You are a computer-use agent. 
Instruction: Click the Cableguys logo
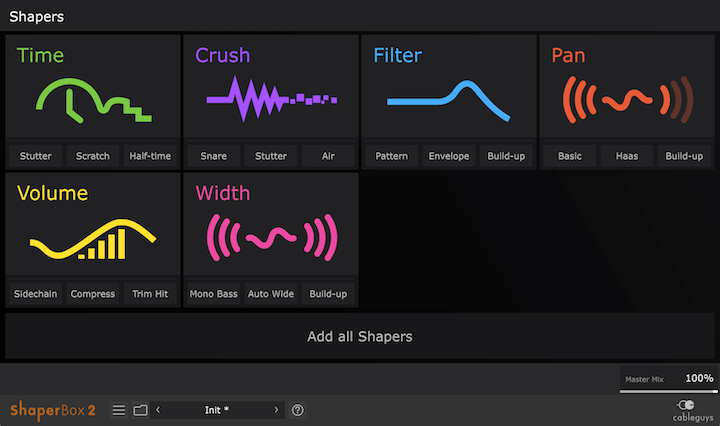click(x=692, y=410)
